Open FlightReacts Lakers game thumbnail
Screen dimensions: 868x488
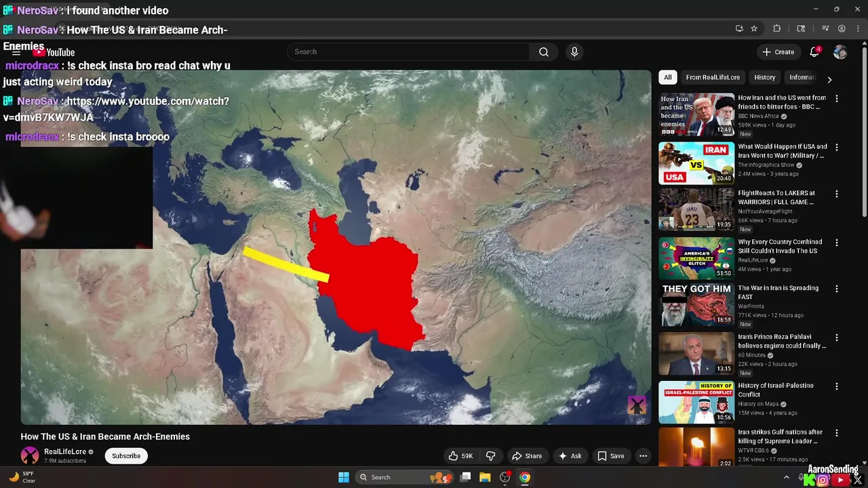(x=696, y=209)
